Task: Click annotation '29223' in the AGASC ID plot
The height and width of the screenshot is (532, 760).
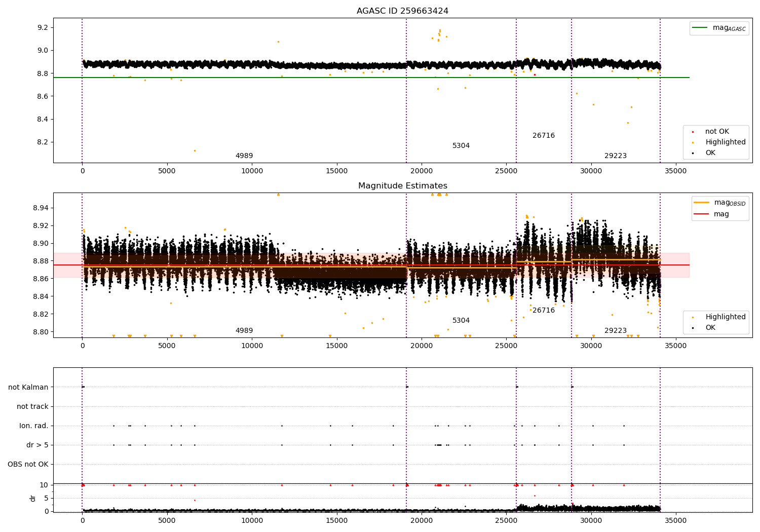Action: (x=616, y=156)
